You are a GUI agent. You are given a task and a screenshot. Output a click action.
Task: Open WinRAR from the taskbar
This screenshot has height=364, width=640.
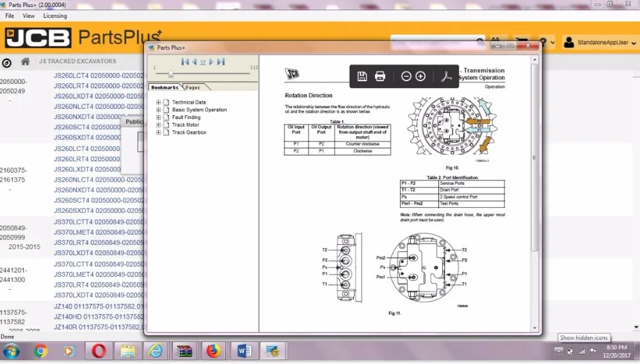(x=184, y=351)
